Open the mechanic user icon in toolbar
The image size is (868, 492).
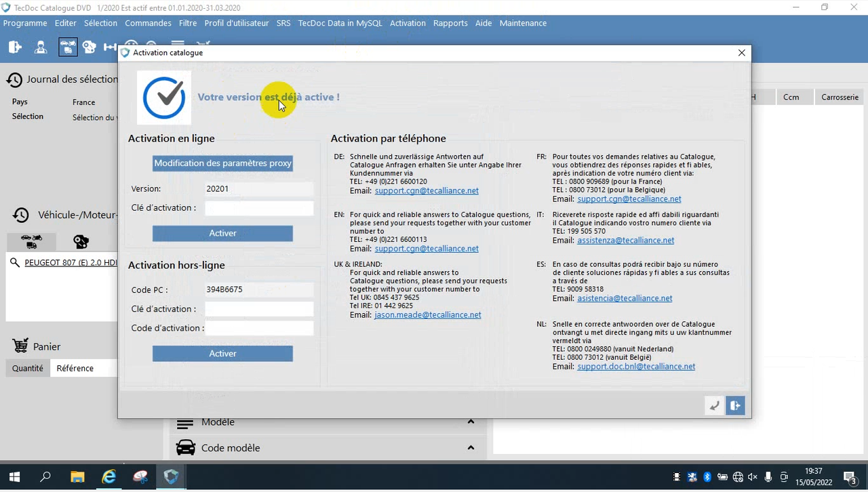[41, 47]
